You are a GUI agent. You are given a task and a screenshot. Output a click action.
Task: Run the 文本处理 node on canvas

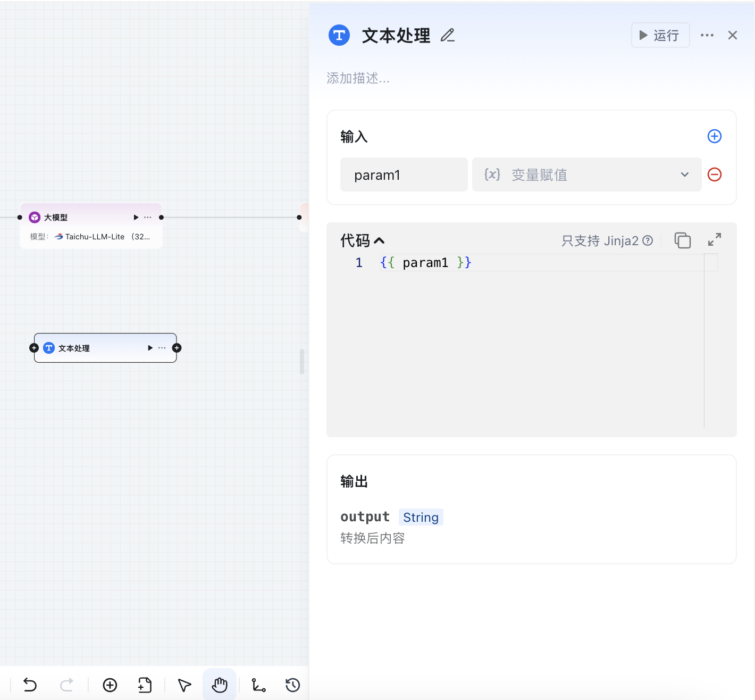[x=150, y=348]
